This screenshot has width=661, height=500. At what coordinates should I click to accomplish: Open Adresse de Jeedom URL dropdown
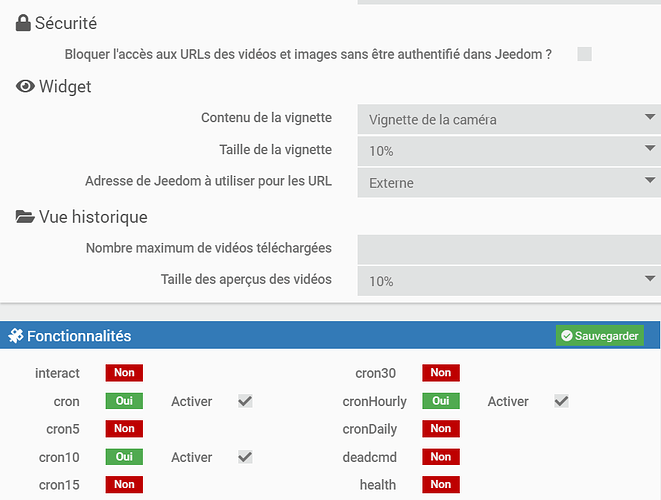coord(508,183)
